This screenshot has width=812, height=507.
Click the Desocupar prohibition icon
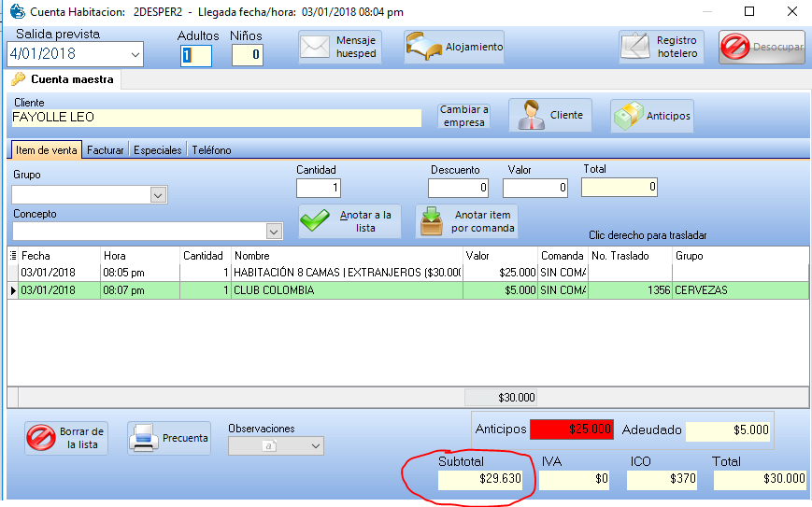(735, 47)
